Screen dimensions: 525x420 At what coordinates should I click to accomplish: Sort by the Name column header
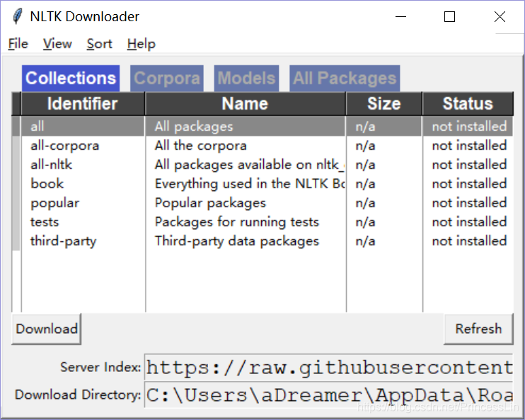pyautogui.click(x=245, y=104)
